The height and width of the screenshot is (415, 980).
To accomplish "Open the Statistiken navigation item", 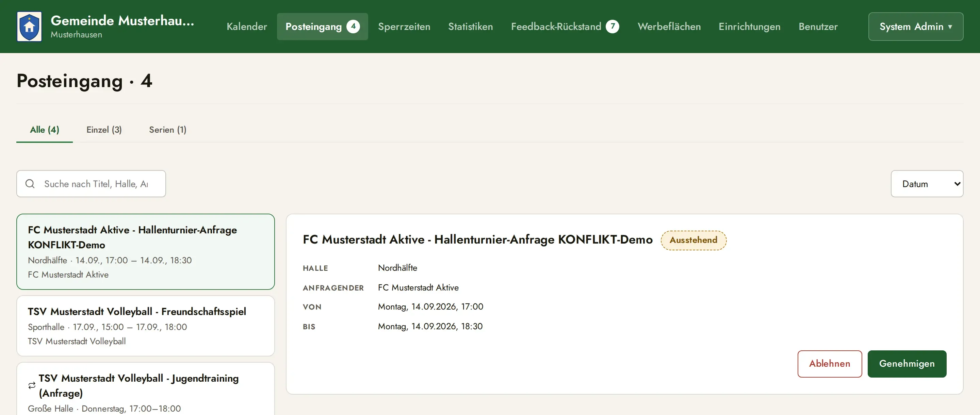I will coord(470,26).
